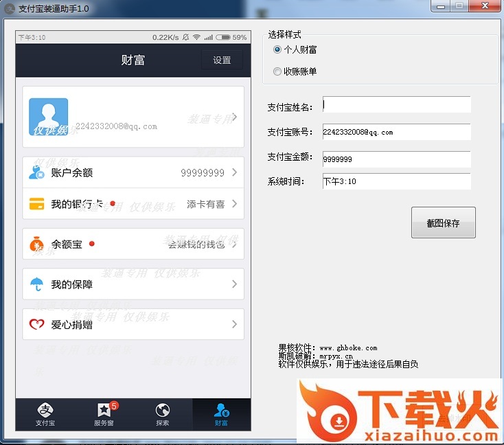Open the 我的银行卡 row chevron
Image resolution: width=504 pixels, height=445 pixels.
[235, 203]
